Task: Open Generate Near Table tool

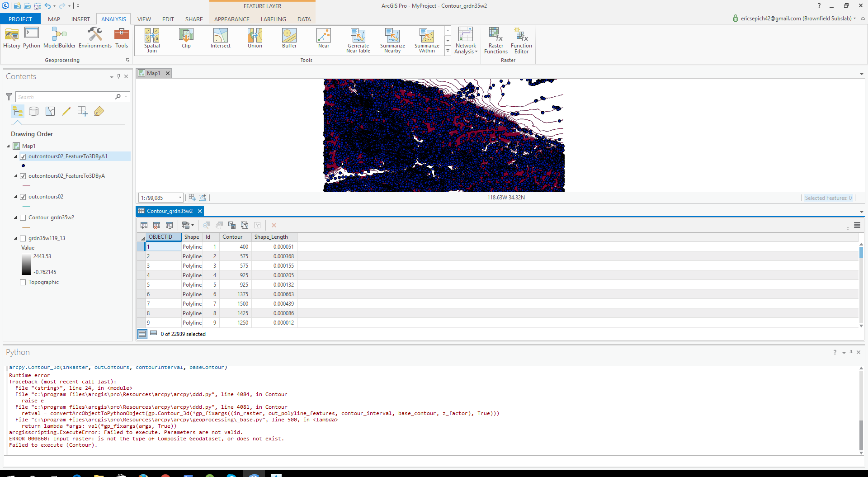Action: tap(358, 40)
